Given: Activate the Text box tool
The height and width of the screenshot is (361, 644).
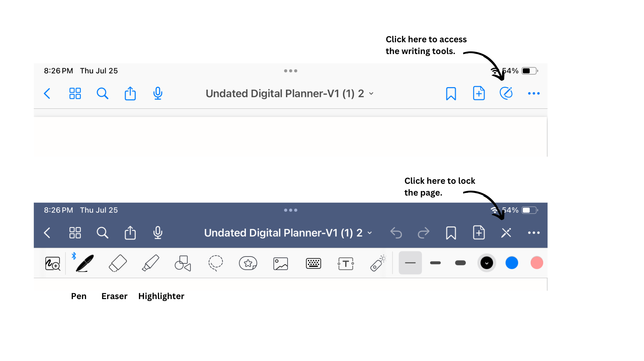Looking at the screenshot, I should coord(346,263).
